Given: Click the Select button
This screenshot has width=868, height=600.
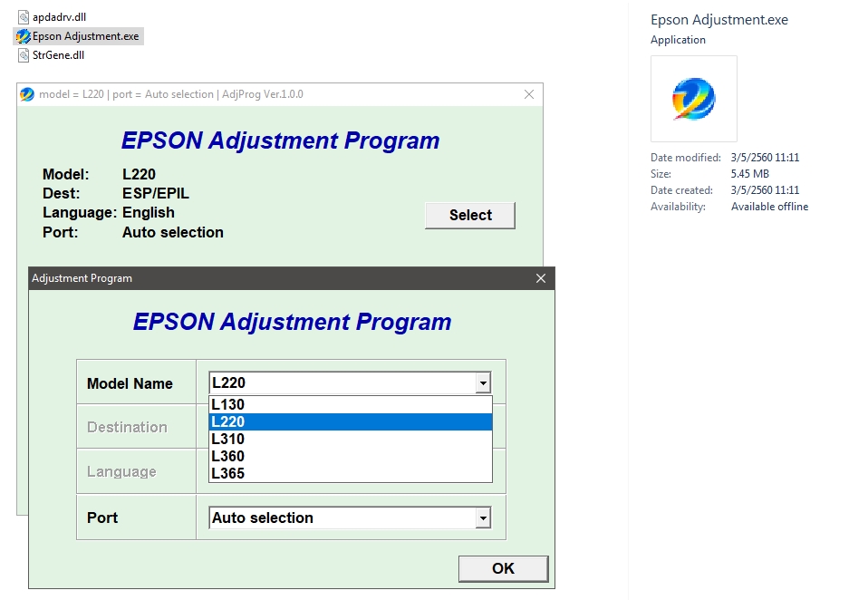Looking at the screenshot, I should pos(470,216).
